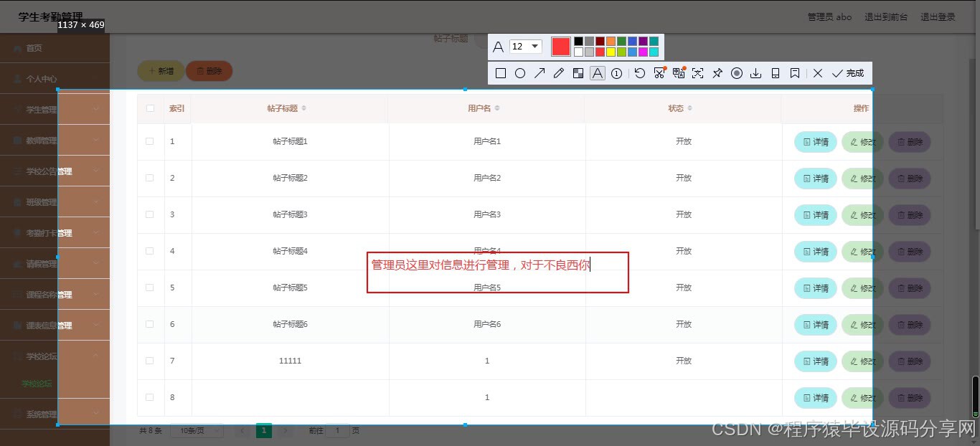Select the numbered step marker tool
Screen dimensions: 980x446
coord(616,73)
